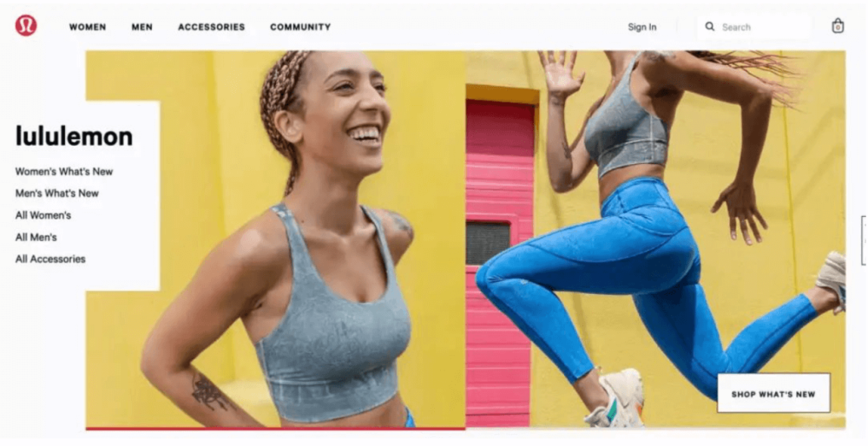The width and height of the screenshot is (868, 446).
Task: Click the jumping woman in blue leggings image
Action: (x=655, y=239)
